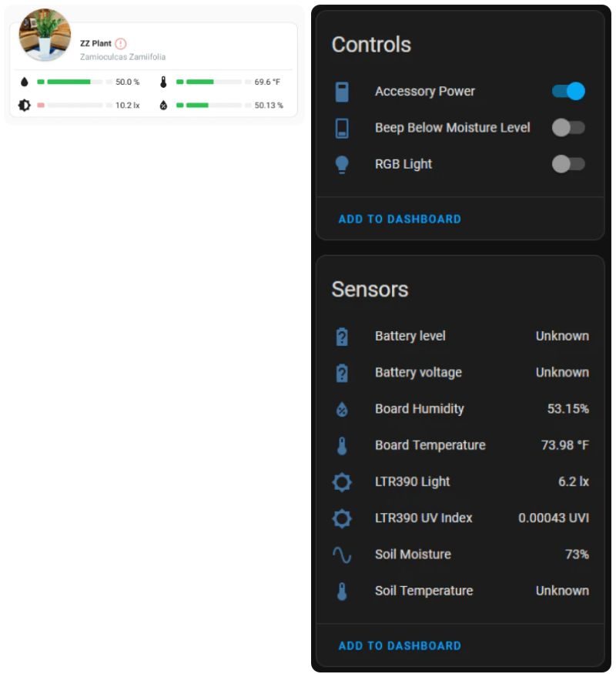Enable the Beep Below Moisture Level toggle
This screenshot has width=616, height=674.
(x=568, y=128)
